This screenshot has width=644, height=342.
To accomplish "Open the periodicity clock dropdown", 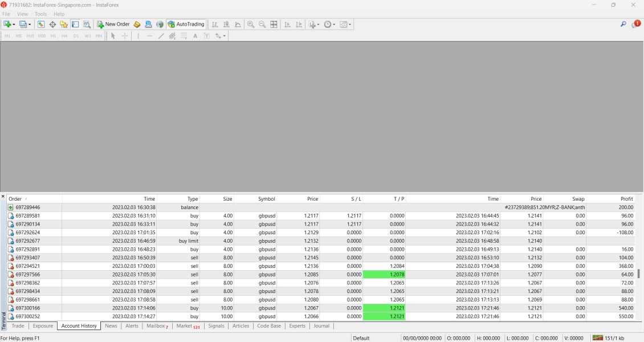I will click(x=329, y=25).
